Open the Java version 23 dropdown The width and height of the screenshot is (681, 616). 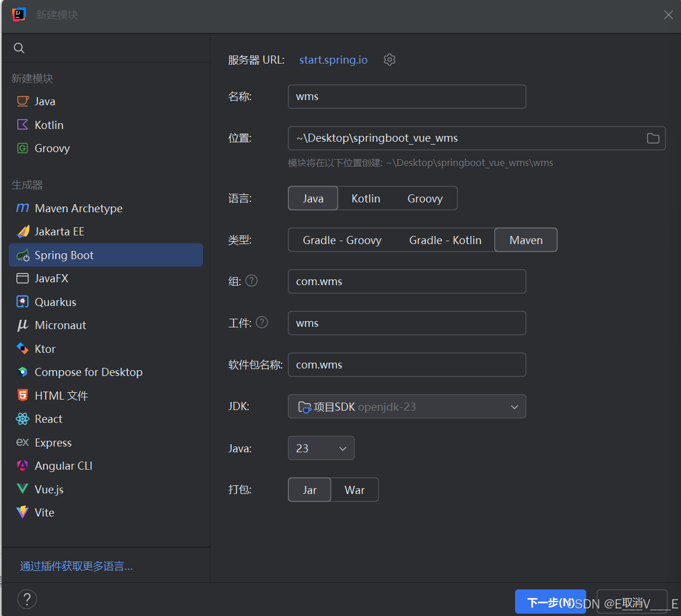(321, 448)
